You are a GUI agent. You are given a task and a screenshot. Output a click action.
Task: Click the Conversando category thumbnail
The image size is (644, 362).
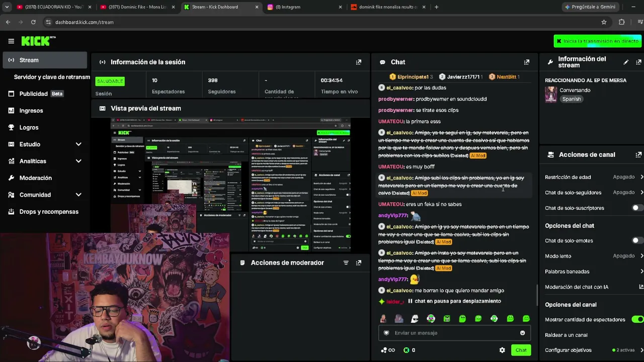pyautogui.click(x=551, y=95)
